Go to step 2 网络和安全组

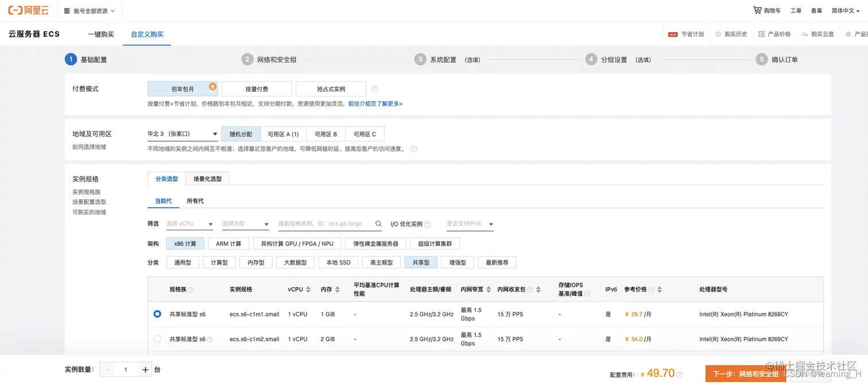click(269, 59)
